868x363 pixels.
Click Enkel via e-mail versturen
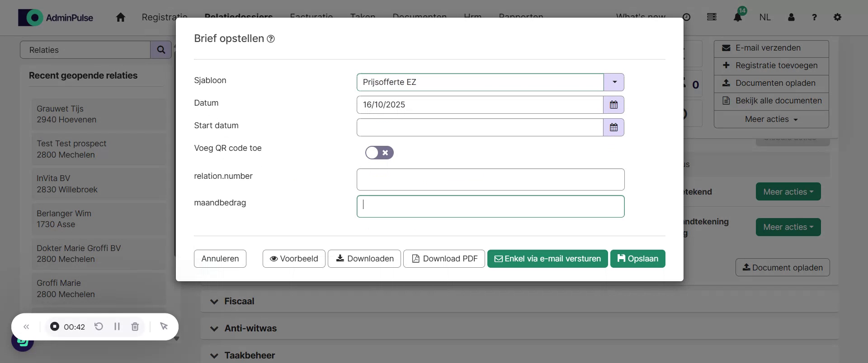point(547,259)
